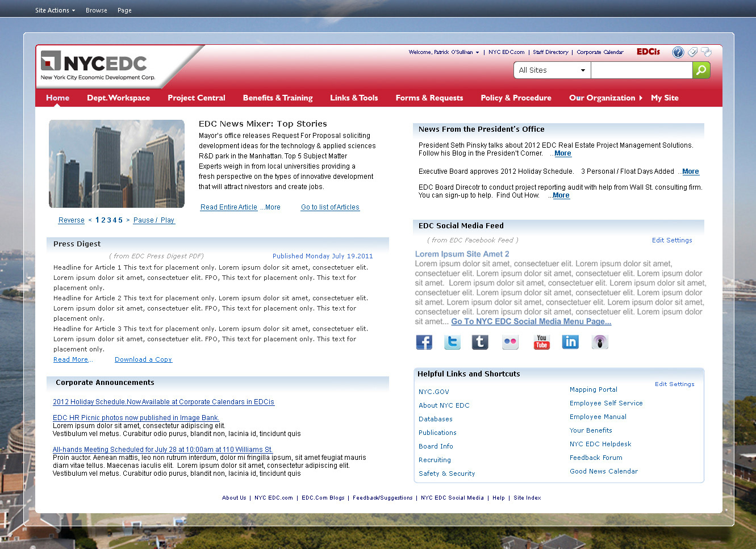Image resolution: width=756 pixels, height=549 pixels.
Task: Click the EDCis logo link
Action: pyautogui.click(x=648, y=52)
